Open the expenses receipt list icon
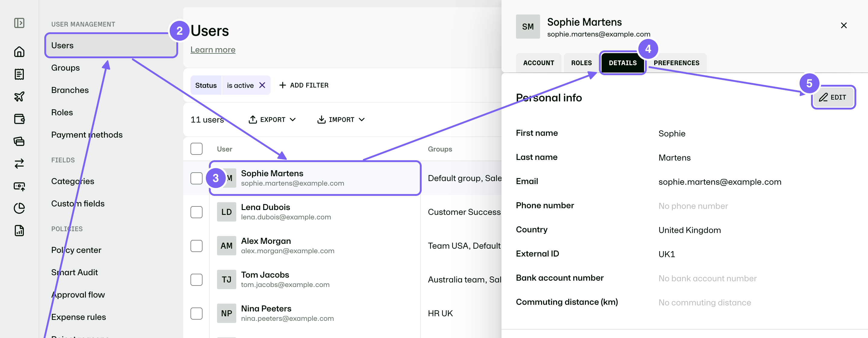 tap(19, 74)
